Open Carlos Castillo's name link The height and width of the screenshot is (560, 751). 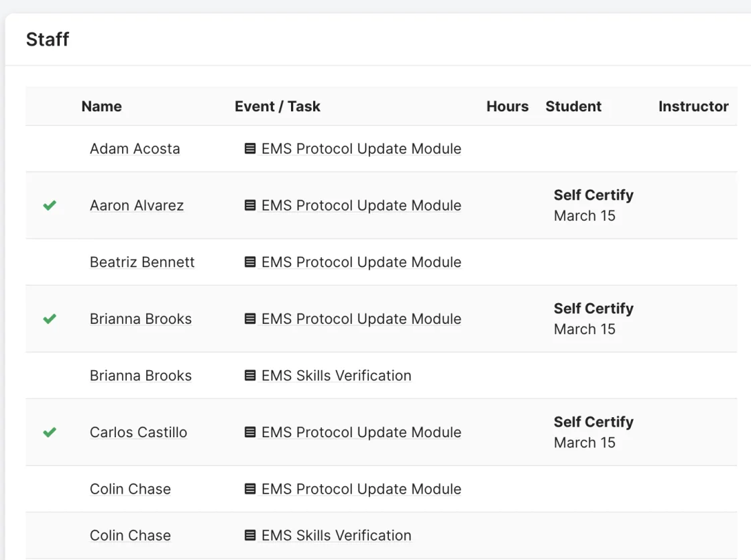138,433
